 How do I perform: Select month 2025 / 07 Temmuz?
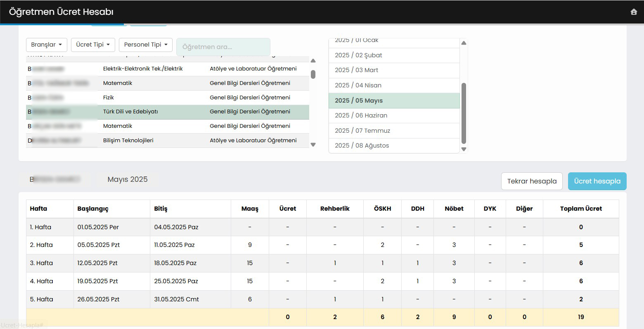pyautogui.click(x=394, y=131)
